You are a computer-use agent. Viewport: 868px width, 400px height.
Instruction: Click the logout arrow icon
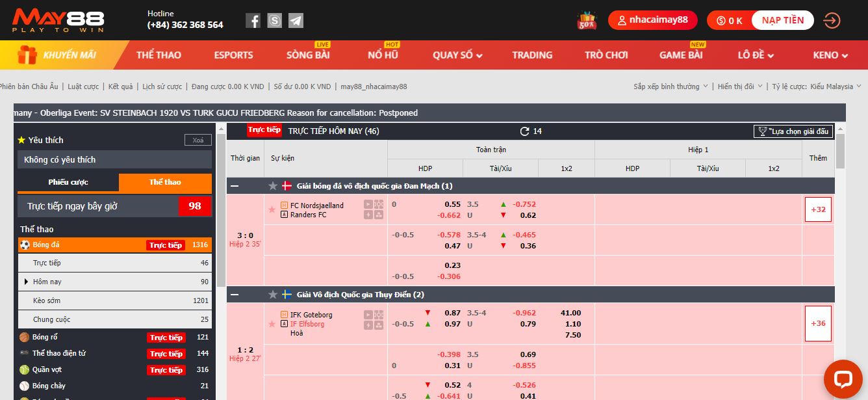tap(832, 21)
